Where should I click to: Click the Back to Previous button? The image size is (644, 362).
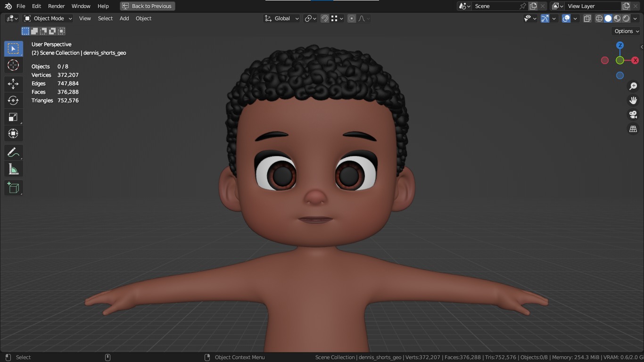pos(148,6)
